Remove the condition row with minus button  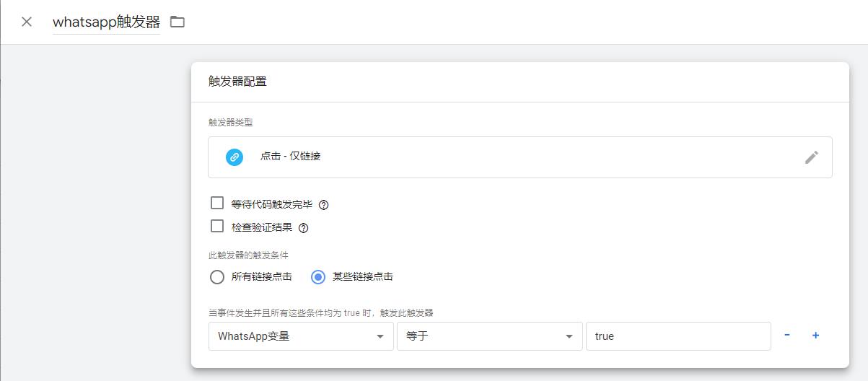[x=787, y=336]
